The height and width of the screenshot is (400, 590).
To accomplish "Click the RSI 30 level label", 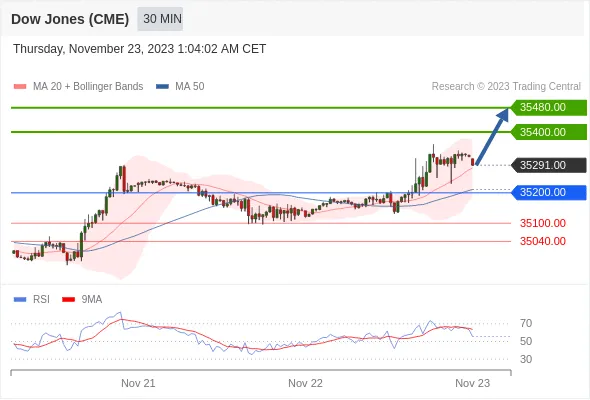I will pyautogui.click(x=526, y=359).
